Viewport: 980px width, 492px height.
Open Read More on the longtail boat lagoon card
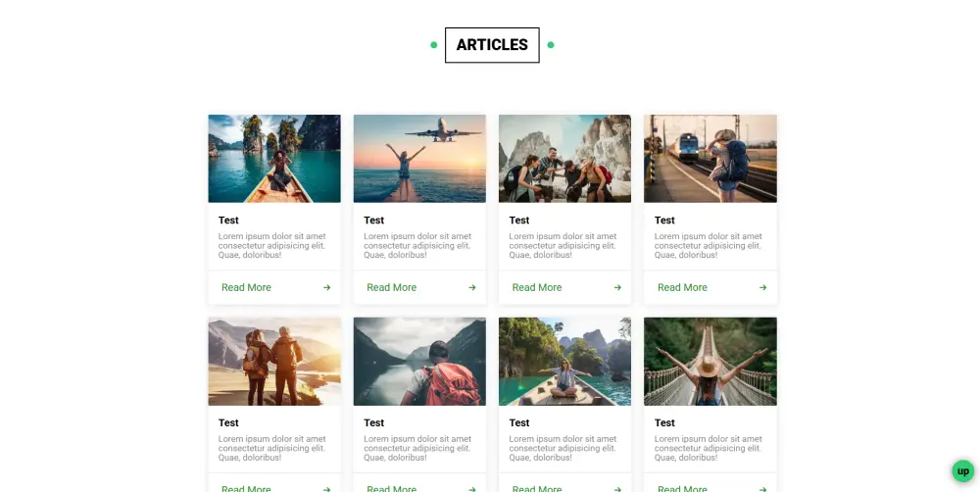click(x=246, y=287)
